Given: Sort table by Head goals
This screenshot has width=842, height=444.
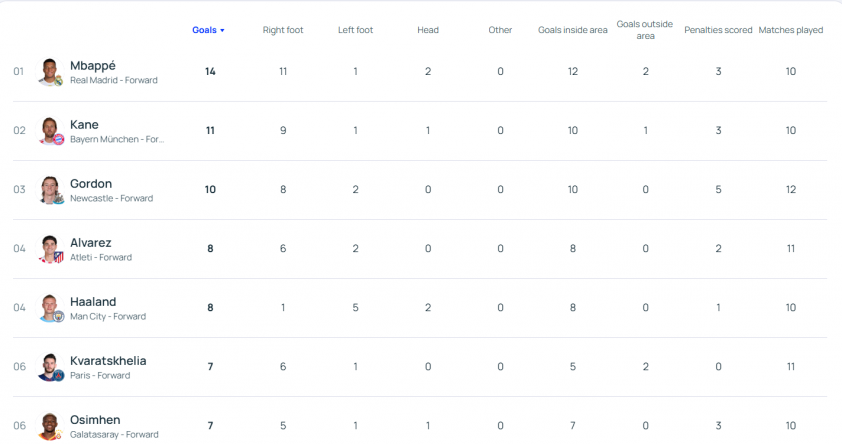Looking at the screenshot, I should 428,30.
